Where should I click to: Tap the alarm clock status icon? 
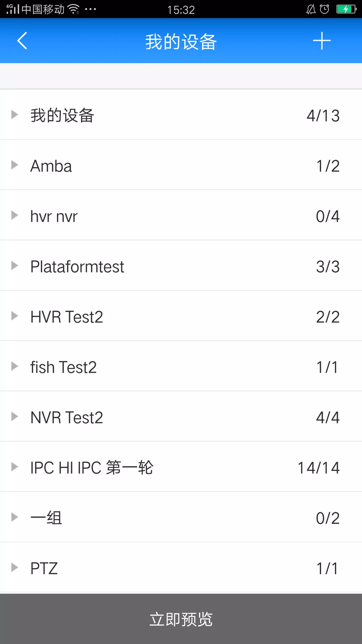pos(324,9)
